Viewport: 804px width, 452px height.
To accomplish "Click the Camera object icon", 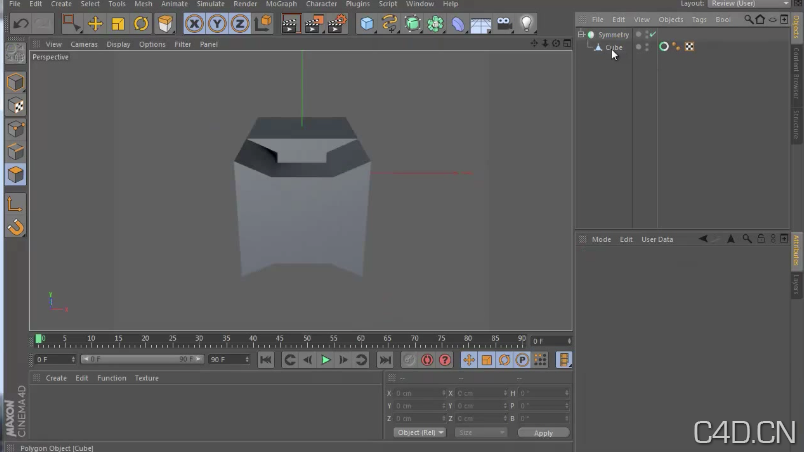I will [x=505, y=24].
